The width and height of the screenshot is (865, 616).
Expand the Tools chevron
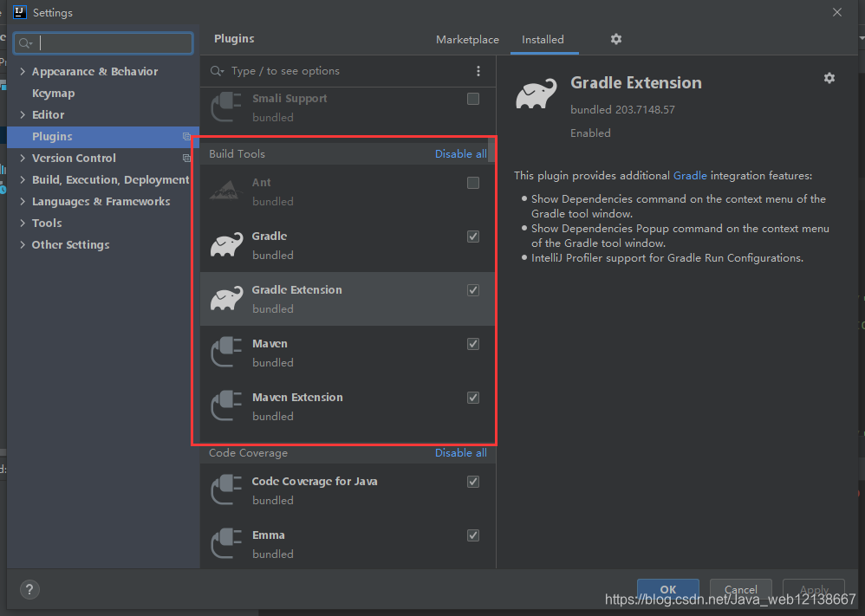[23, 223]
